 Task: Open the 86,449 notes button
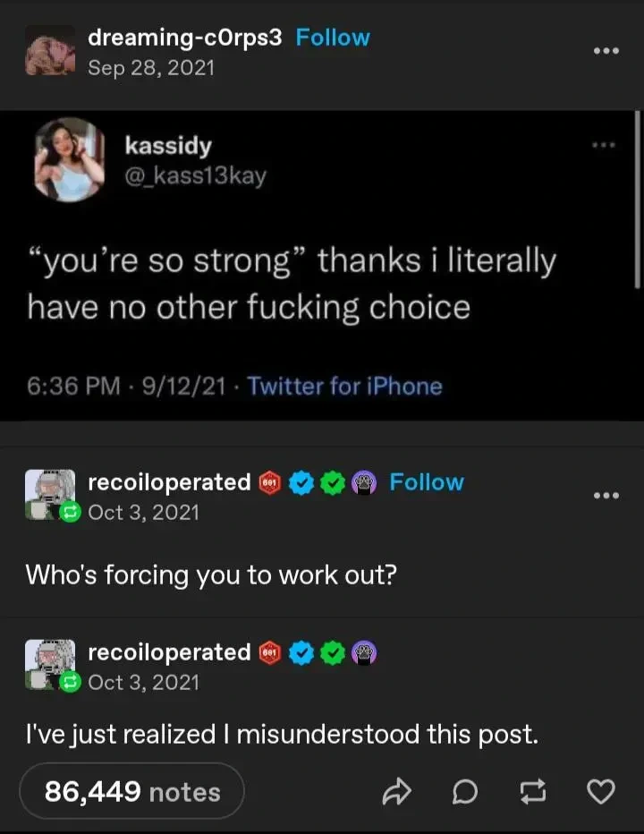131,792
